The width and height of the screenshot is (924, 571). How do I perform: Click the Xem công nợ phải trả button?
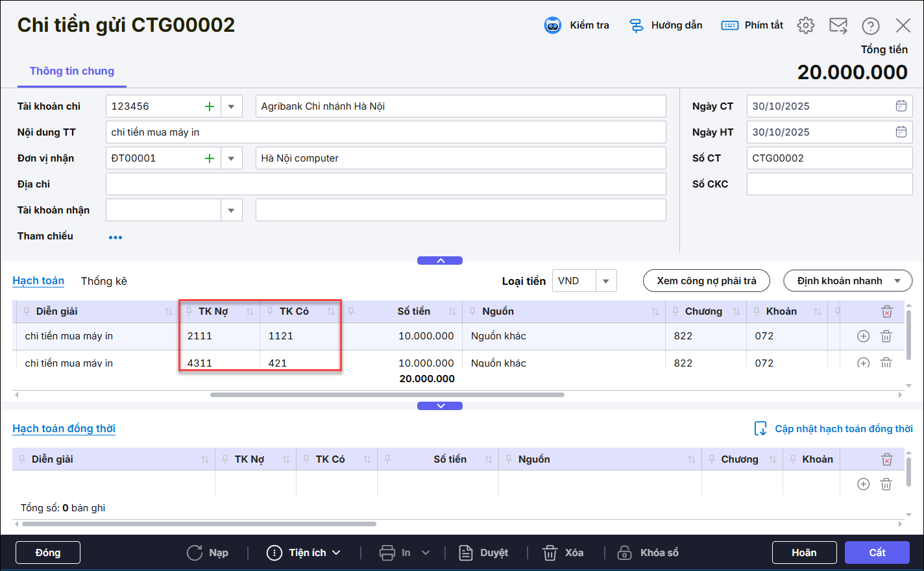tap(706, 281)
